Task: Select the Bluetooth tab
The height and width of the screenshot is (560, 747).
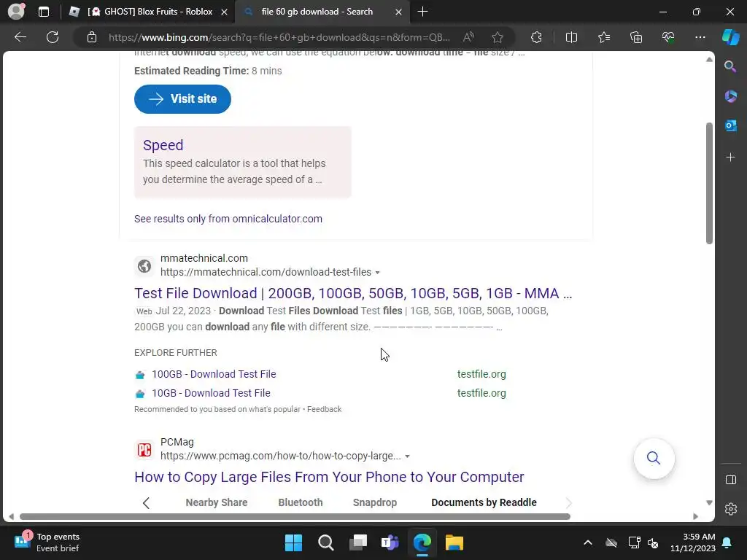Action: [300, 502]
